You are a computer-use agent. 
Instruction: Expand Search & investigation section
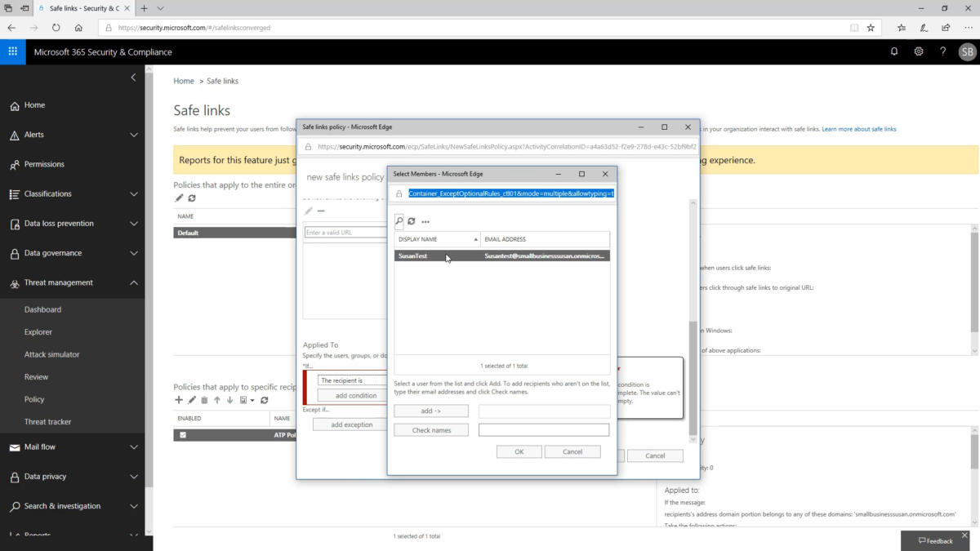pos(134,506)
